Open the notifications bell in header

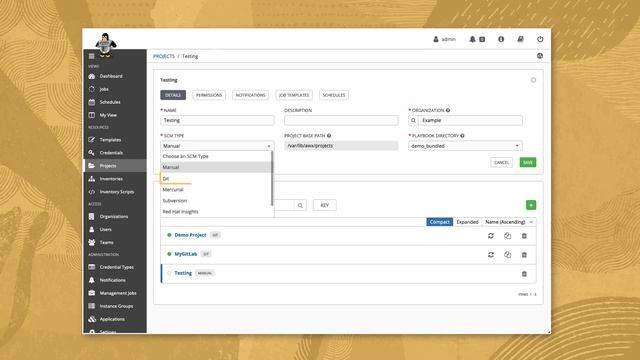coord(472,39)
